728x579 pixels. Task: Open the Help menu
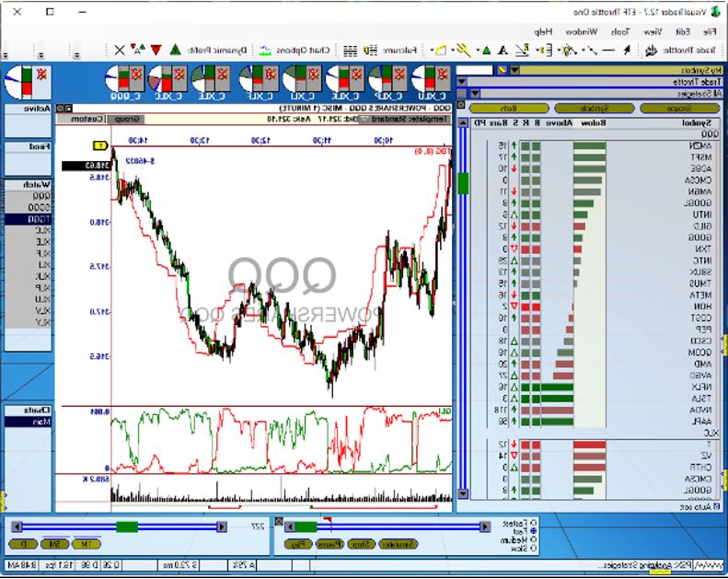(x=543, y=31)
